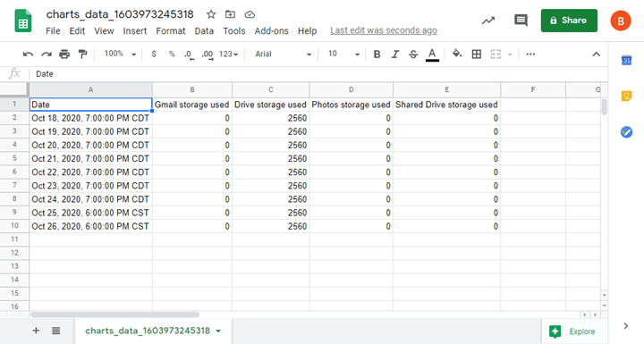Toggle italic formatting
This screenshot has height=344, width=644.
[x=395, y=55]
